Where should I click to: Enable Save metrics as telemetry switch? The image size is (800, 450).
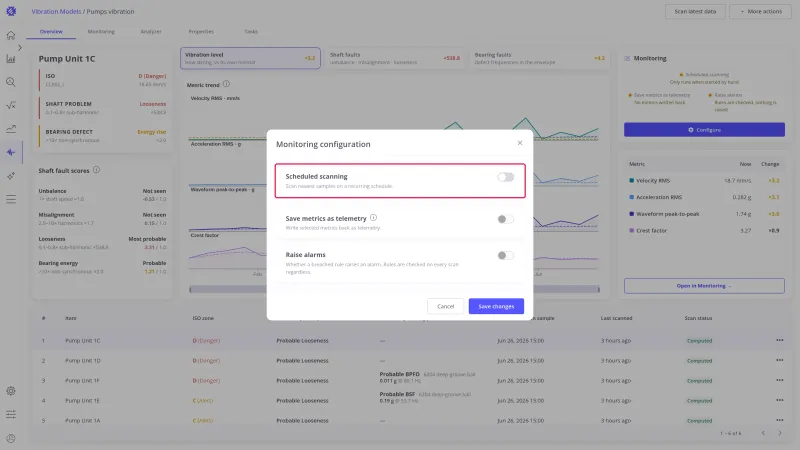(x=506, y=219)
